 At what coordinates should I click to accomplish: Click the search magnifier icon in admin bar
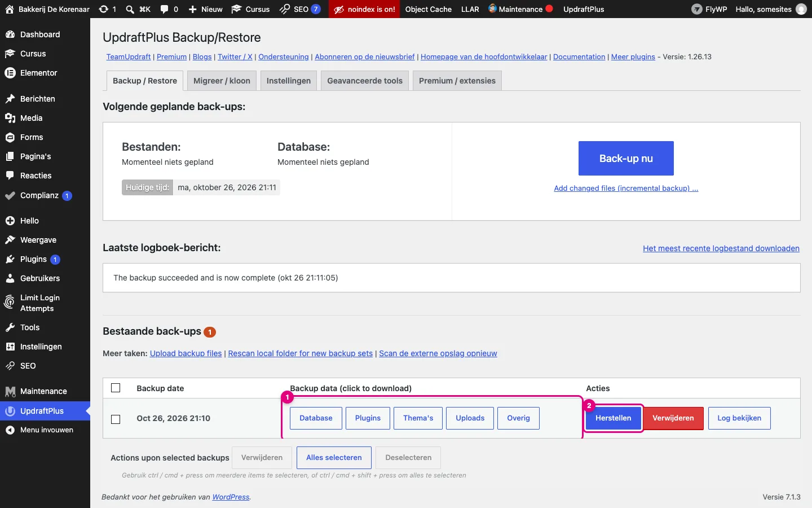coord(130,9)
